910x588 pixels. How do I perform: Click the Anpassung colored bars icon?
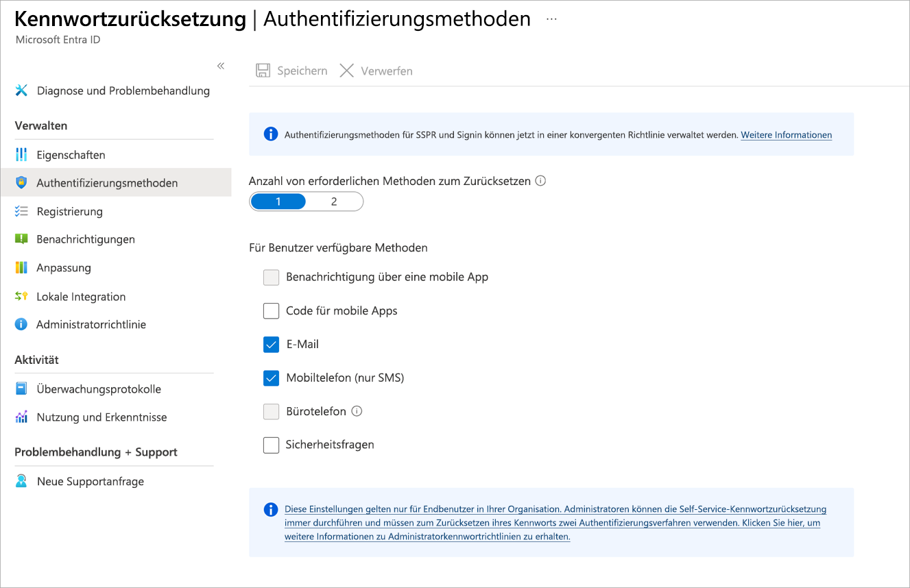[21, 267]
